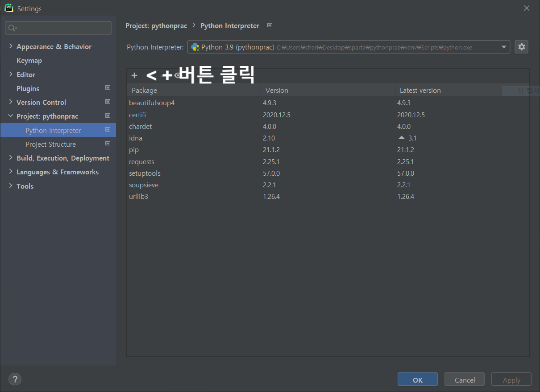Select the beautifulsoup4 package row
Viewport: 540px width, 392px height.
328,103
